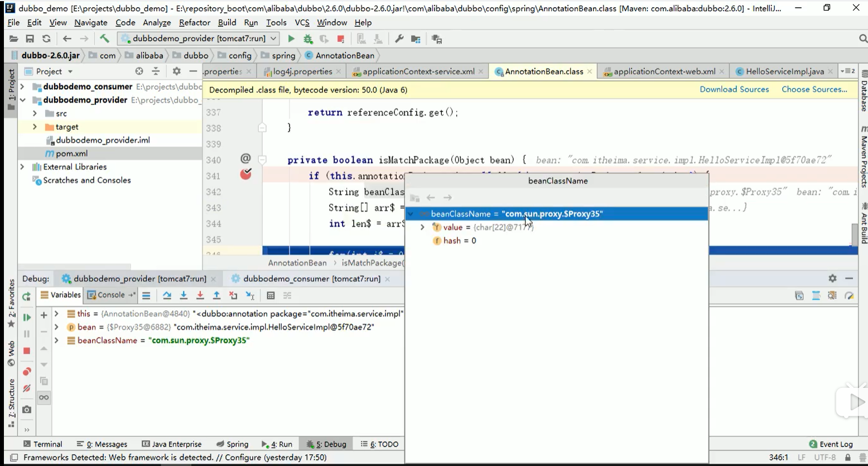
Task: Show hidden editor tabs list
Action: (847, 71)
